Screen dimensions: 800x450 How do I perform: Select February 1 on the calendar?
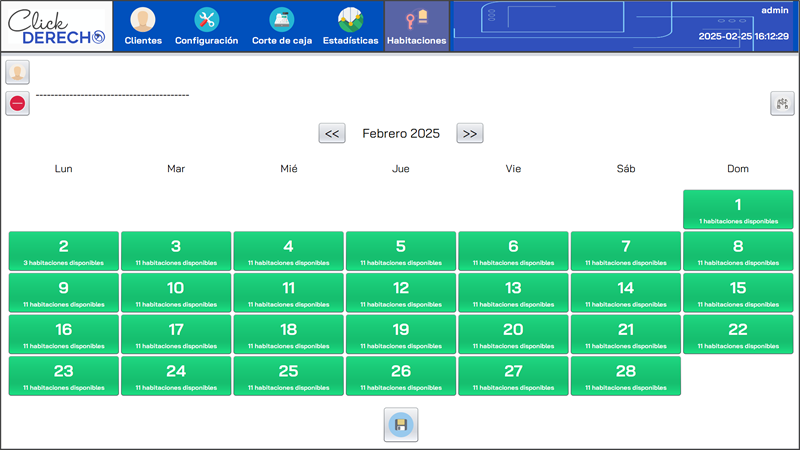pyautogui.click(x=738, y=209)
